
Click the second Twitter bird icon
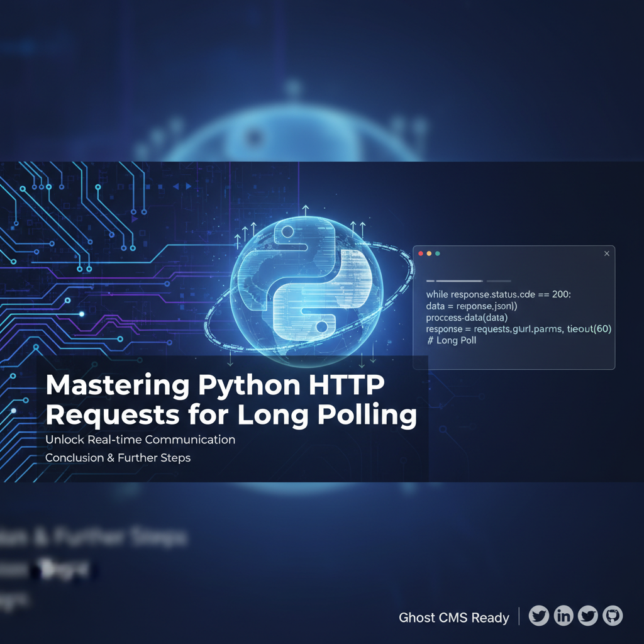587,616
